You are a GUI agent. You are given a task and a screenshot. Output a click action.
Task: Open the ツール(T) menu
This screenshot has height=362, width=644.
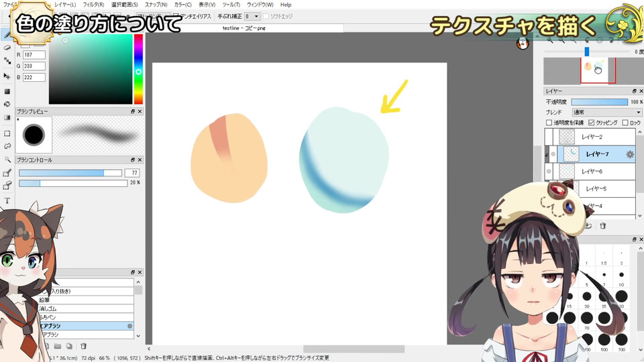click(x=231, y=5)
